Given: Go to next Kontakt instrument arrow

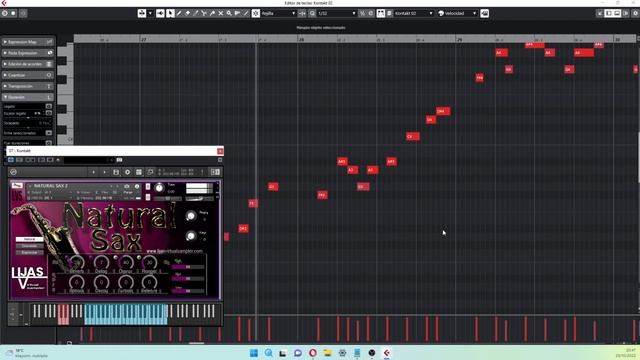Looking at the screenshot, I should point(104,172).
